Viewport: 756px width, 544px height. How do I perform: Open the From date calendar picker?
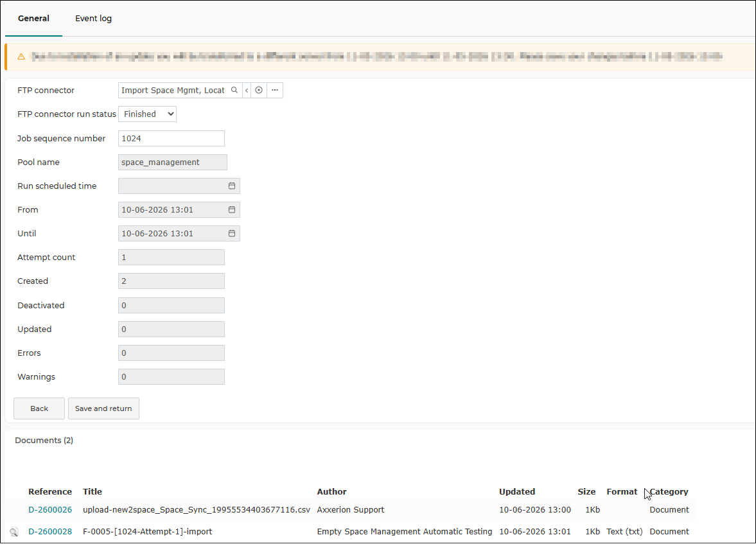tap(232, 210)
